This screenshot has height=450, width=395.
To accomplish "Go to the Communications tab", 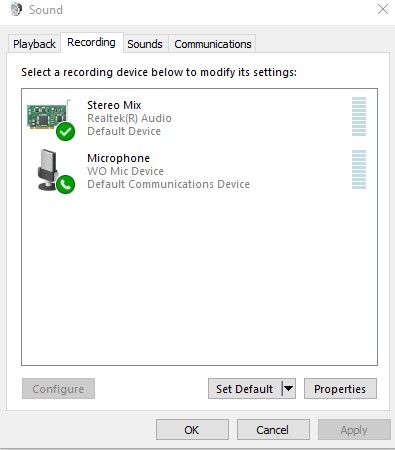I will (213, 44).
